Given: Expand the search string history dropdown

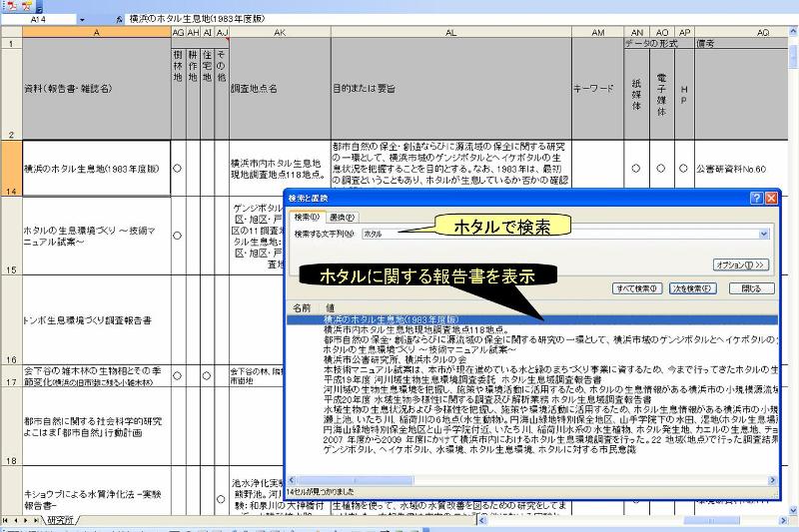Looking at the screenshot, I should coord(764,233).
